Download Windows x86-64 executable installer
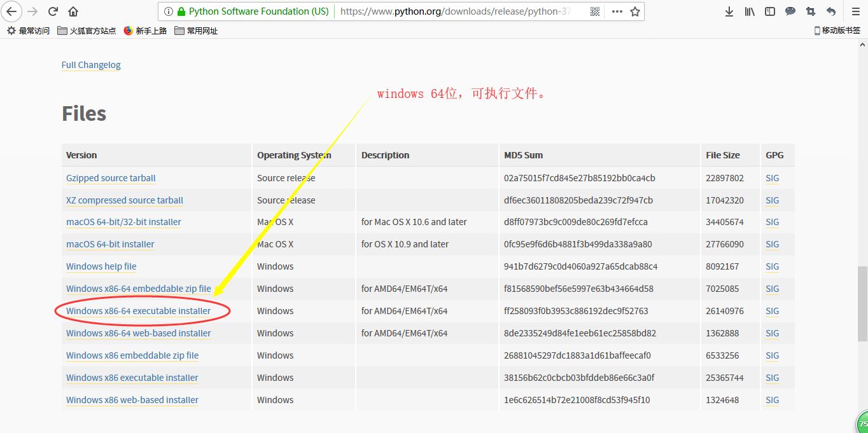The image size is (868, 433). click(138, 311)
